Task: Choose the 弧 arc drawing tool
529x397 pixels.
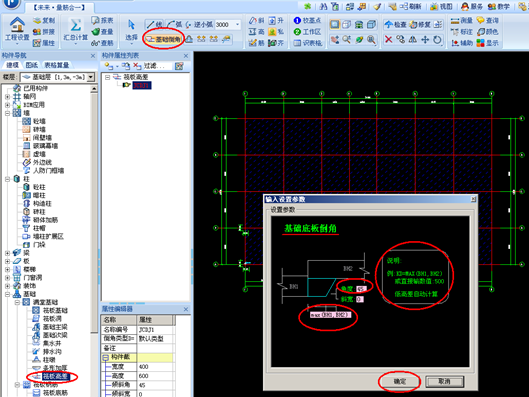Action: [175, 25]
